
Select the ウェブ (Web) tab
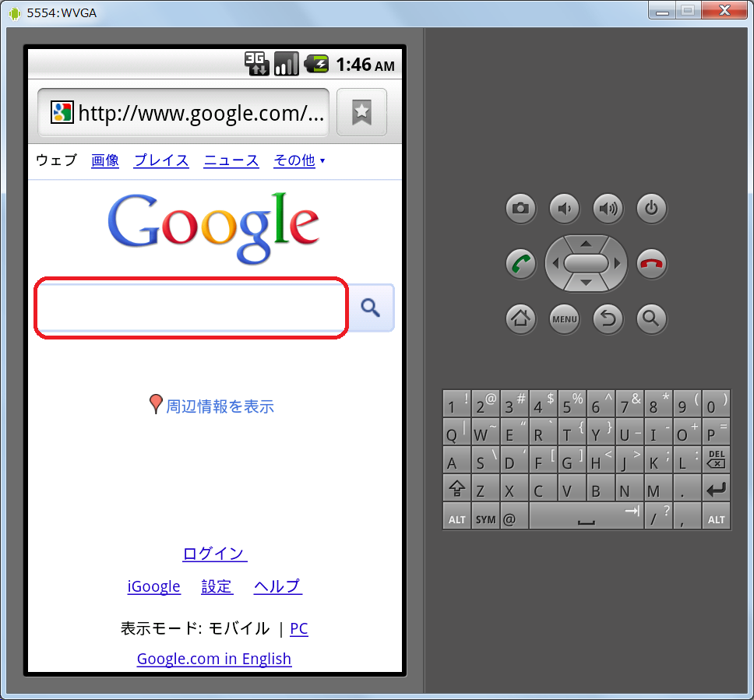(x=56, y=160)
